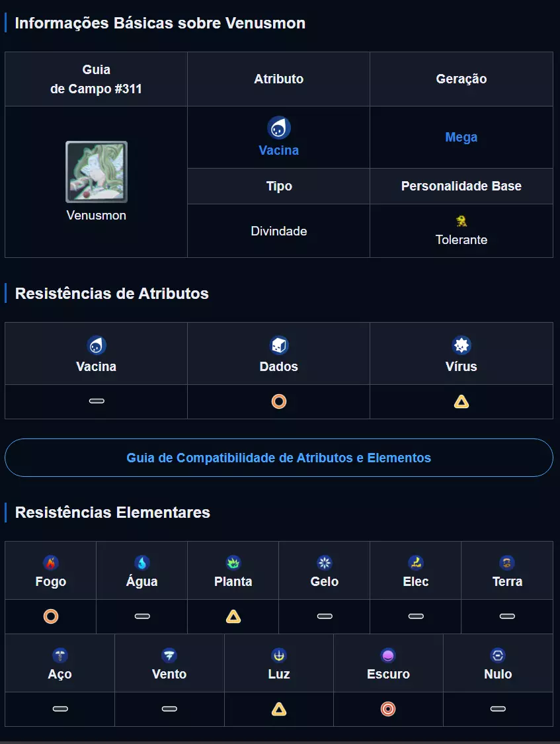Click the Planta element icon
This screenshot has width=560, height=744.
(233, 563)
